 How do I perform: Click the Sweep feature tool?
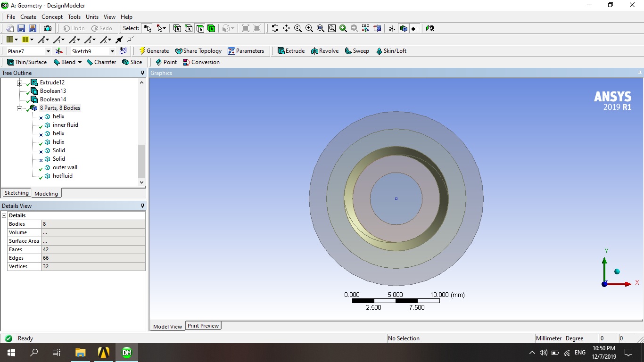(357, 51)
